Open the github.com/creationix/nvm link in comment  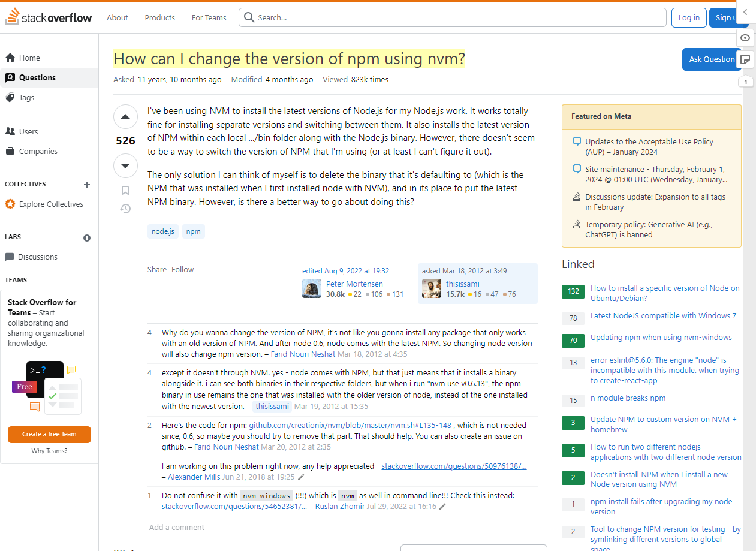tap(350, 425)
